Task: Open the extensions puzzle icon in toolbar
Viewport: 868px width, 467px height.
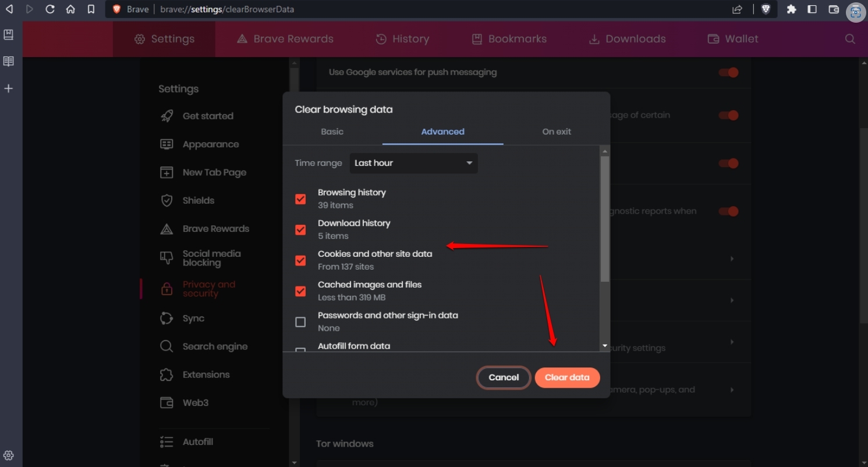Action: coord(791,9)
